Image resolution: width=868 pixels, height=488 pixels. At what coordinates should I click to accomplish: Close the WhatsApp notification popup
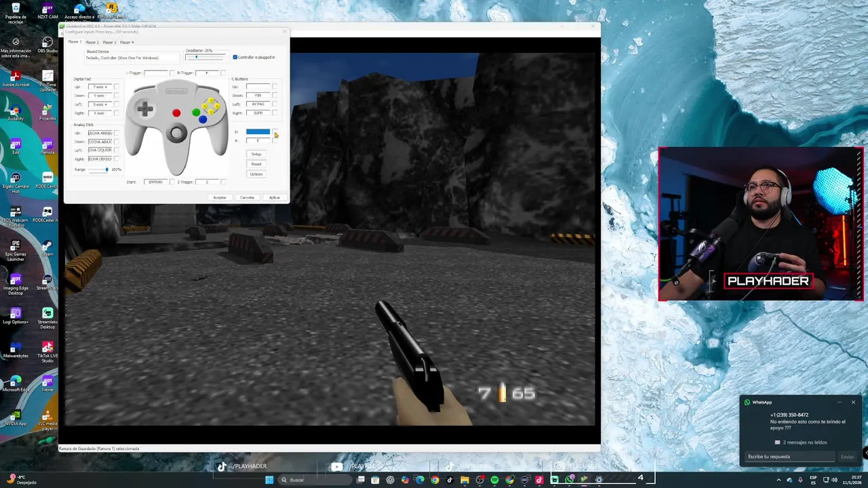tap(853, 402)
